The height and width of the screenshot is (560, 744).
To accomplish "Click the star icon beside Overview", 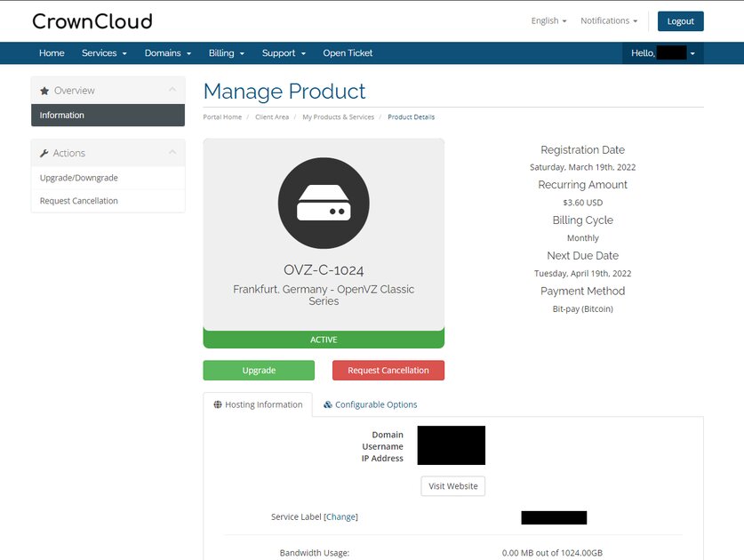I will [44, 91].
